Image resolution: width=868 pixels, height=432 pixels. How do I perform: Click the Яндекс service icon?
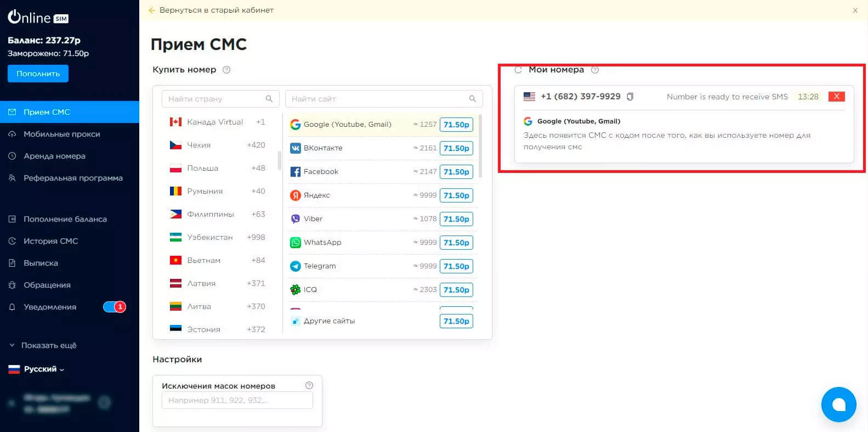(x=295, y=195)
